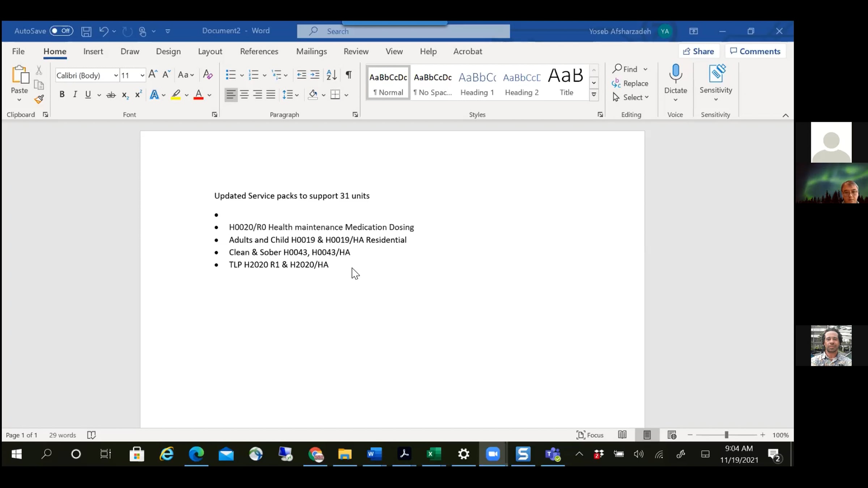Click the zoom slider handle
Viewport: 868px width, 488px height.
[726, 435]
